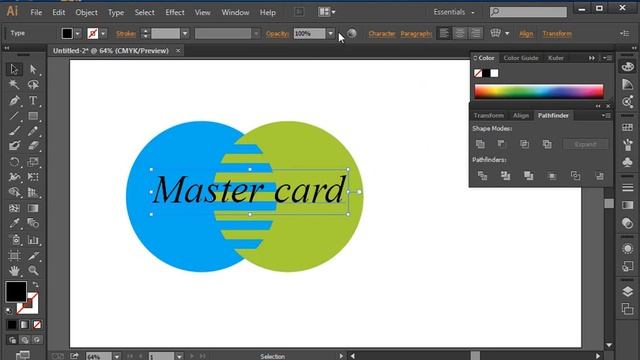Open the Window menu
The image size is (640, 360).
235,13
